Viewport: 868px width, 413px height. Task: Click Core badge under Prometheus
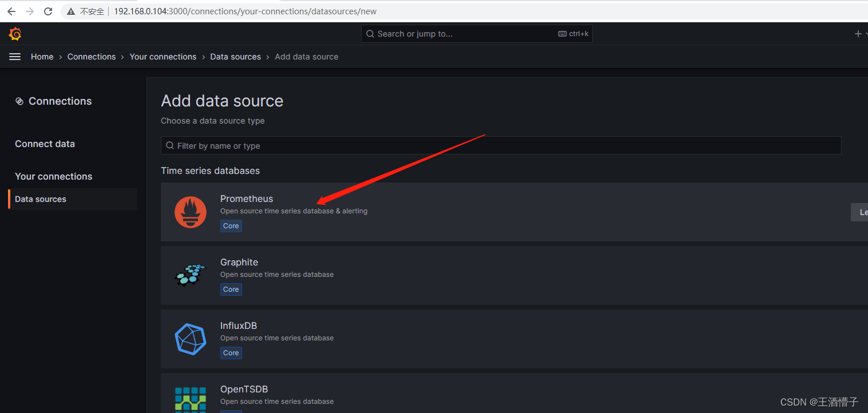point(231,226)
